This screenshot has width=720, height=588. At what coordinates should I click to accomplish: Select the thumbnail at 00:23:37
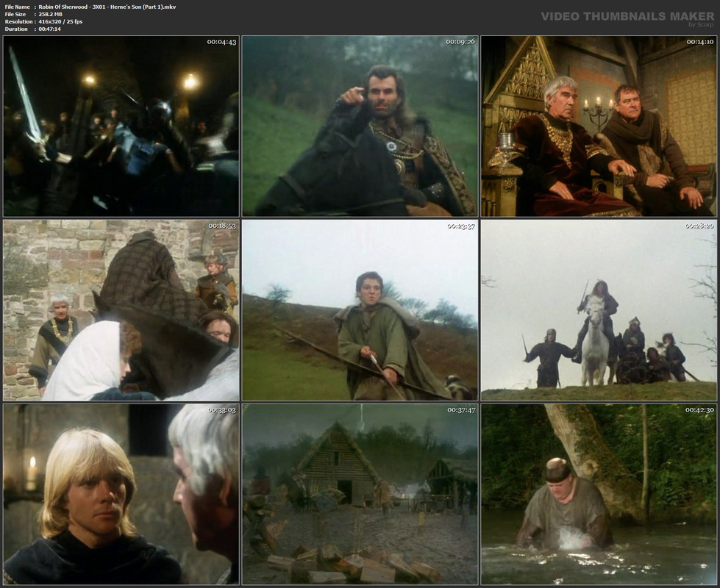360,310
